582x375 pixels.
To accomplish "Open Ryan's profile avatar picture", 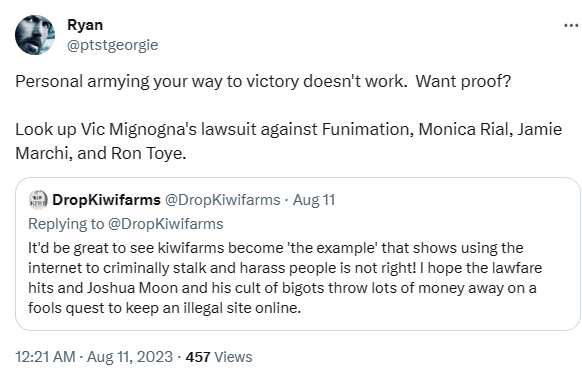I will coord(35,35).
